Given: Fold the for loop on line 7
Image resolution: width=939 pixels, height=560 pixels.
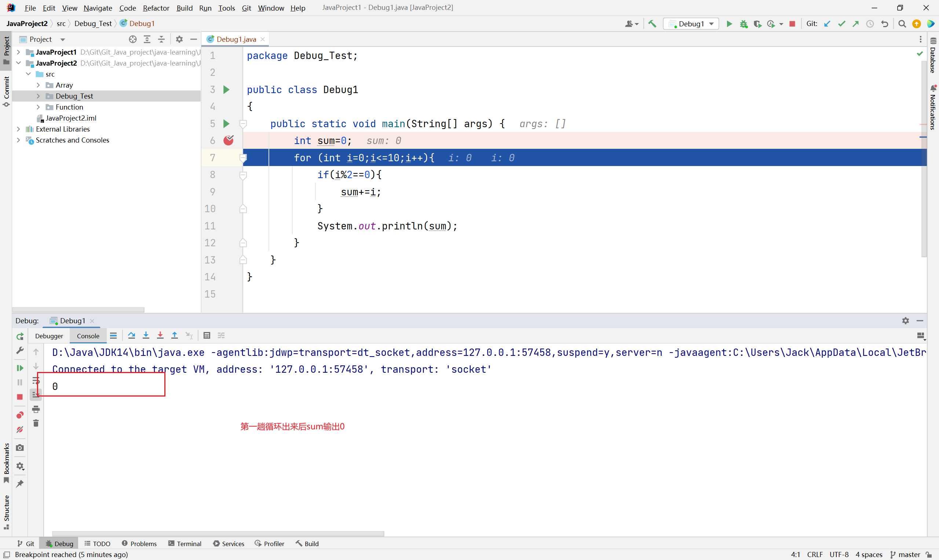Looking at the screenshot, I should tap(244, 157).
